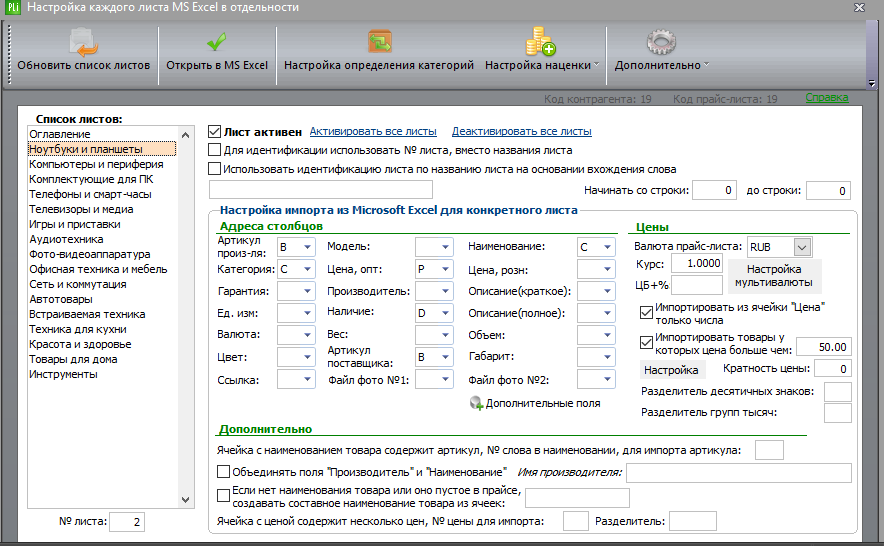
Task: Expand toolbar overflow arrow at right edge
Action: [872, 83]
